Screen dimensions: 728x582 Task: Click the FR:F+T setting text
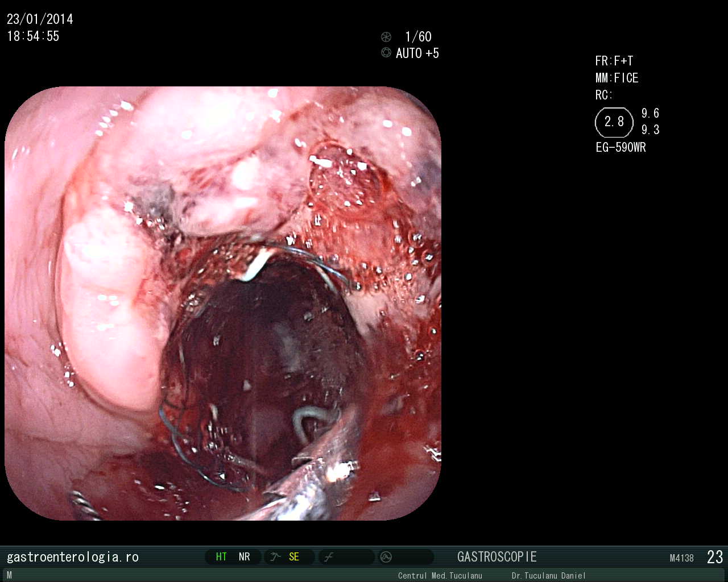click(614, 61)
